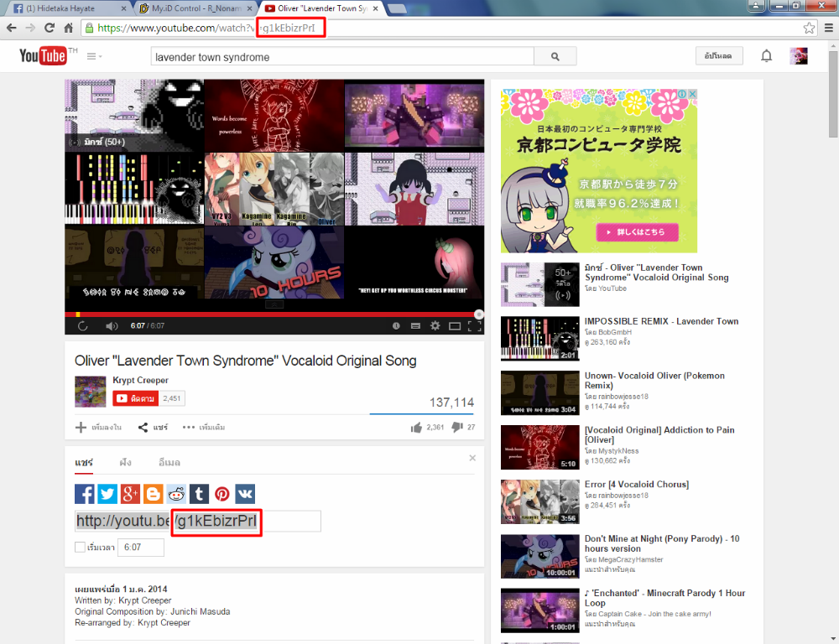Open IMPOSSIBLE REMIX - Lavender Town video
The width and height of the screenshot is (839, 644).
[661, 321]
